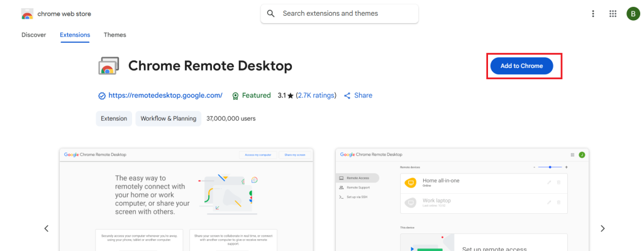Show the next screenshot with right arrow

tap(602, 228)
